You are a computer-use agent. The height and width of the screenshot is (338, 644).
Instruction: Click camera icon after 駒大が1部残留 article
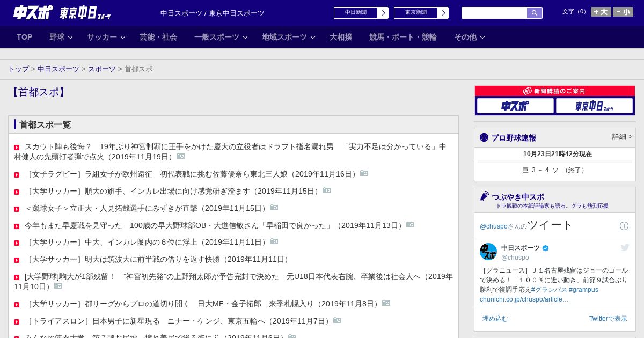point(58,286)
